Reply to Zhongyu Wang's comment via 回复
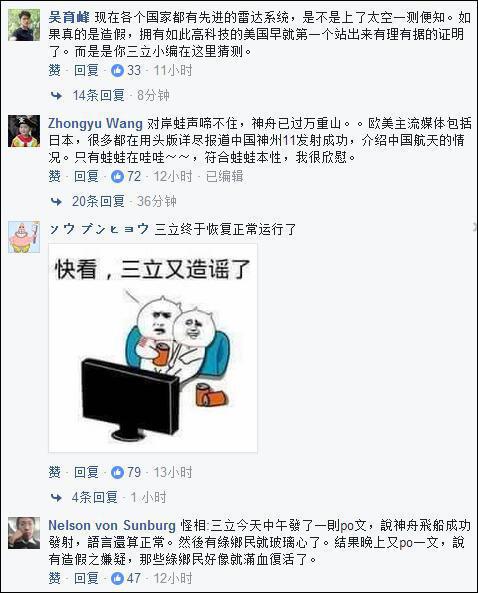The image size is (478, 593). click(x=86, y=176)
